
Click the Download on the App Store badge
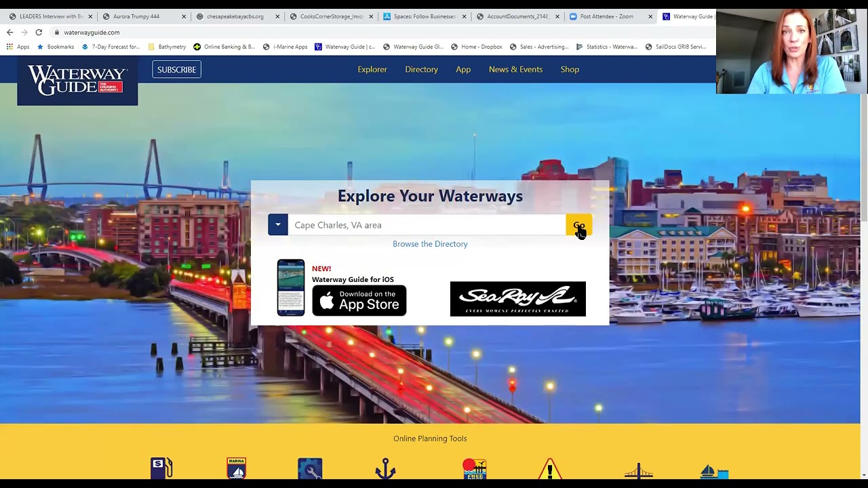click(359, 300)
